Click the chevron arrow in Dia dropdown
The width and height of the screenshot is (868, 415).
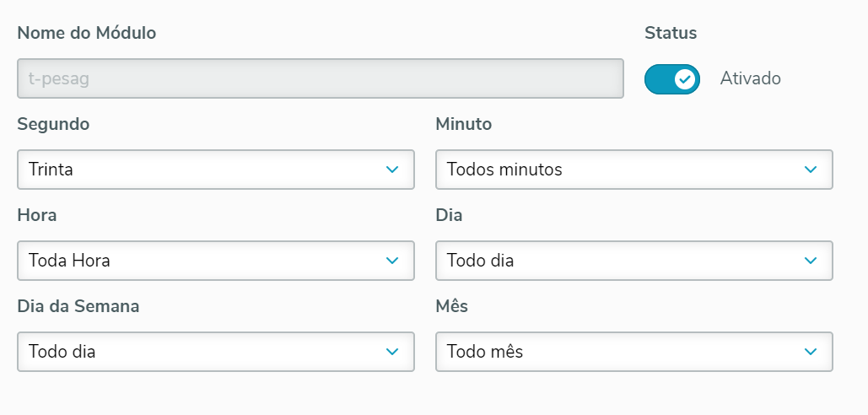(811, 261)
